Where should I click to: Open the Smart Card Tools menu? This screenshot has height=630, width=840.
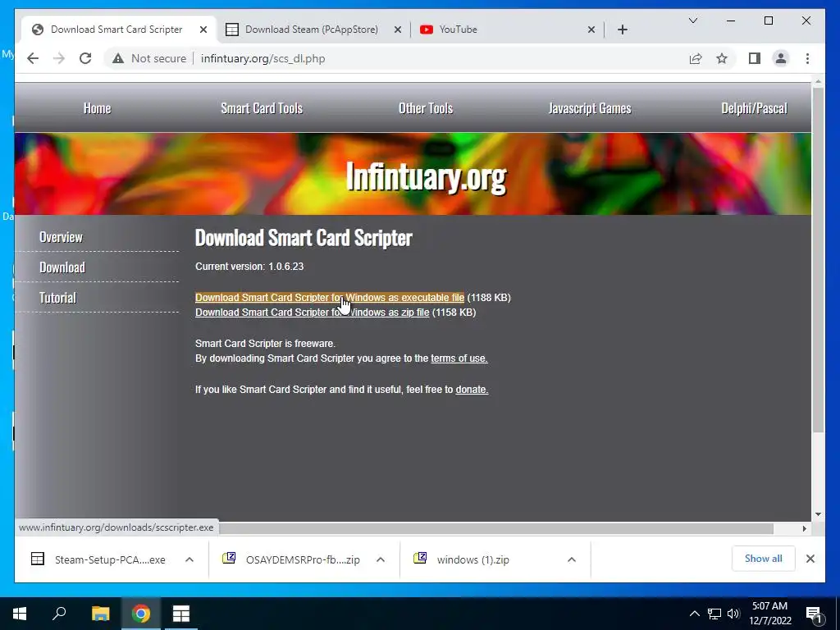(x=262, y=108)
